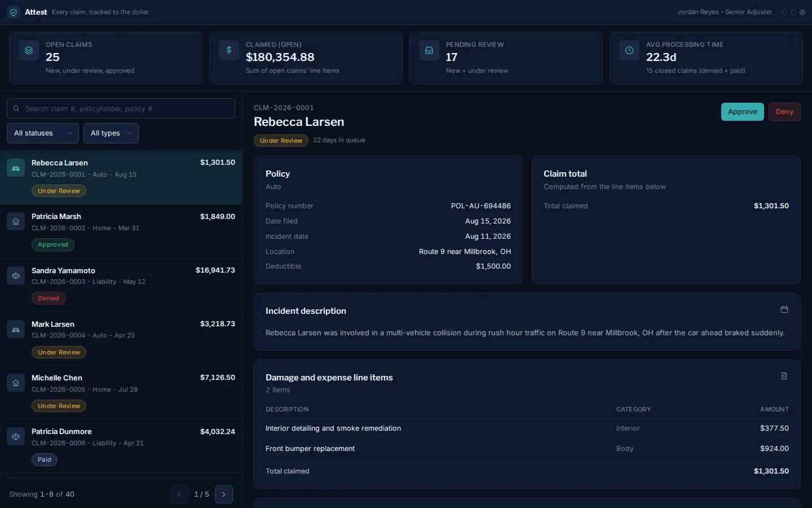Click the Paid badge on Patricia Dunmore
This screenshot has width=812, height=508.
(x=45, y=459)
